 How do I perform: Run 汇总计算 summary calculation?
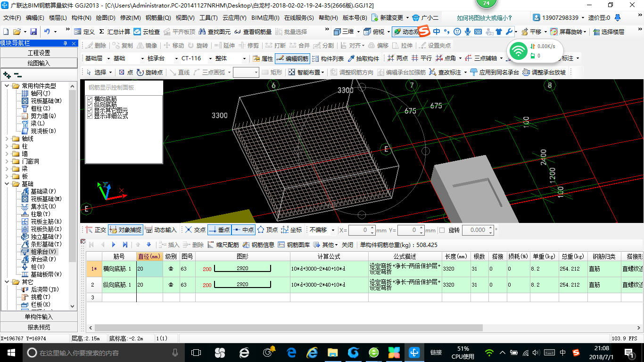pyautogui.click(x=115, y=32)
